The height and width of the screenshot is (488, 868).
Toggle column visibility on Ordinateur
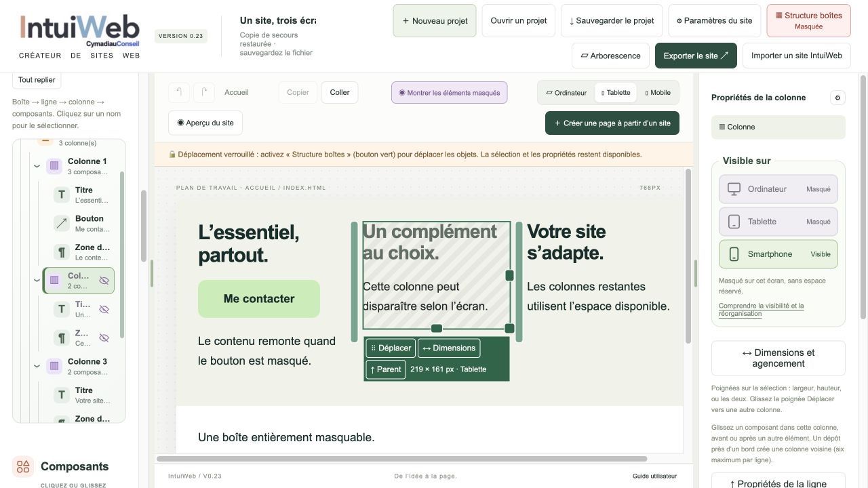point(778,189)
